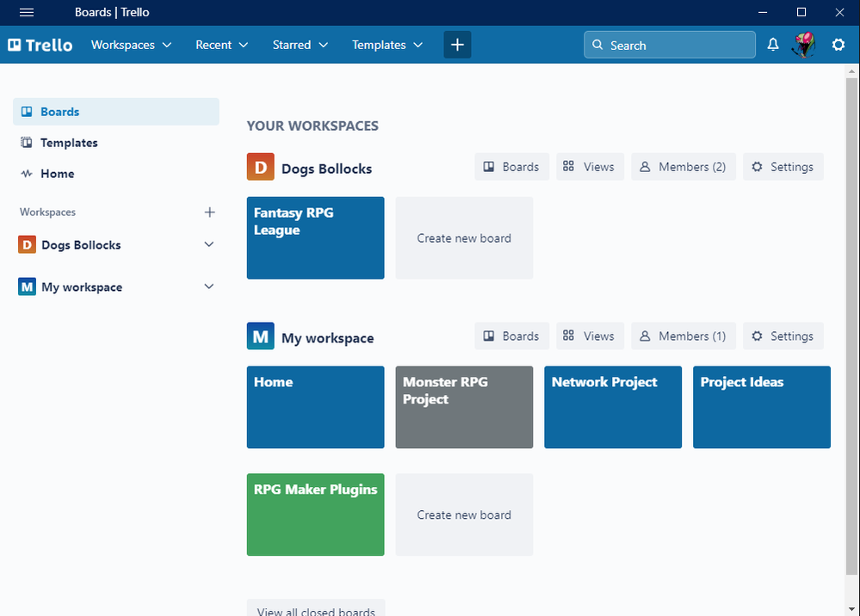Open Members (2) for Dogs Bollocks
Screen dimensions: 860x616
(684, 167)
